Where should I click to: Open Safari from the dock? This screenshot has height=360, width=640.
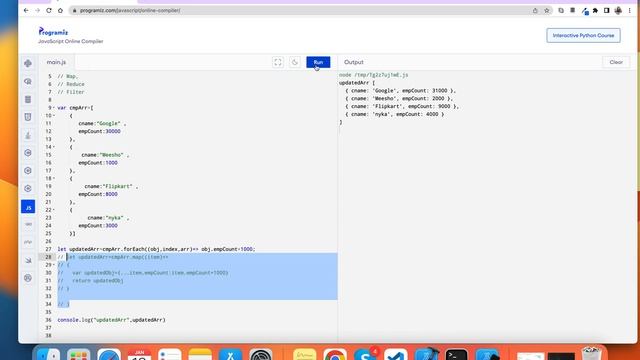coord(109,354)
